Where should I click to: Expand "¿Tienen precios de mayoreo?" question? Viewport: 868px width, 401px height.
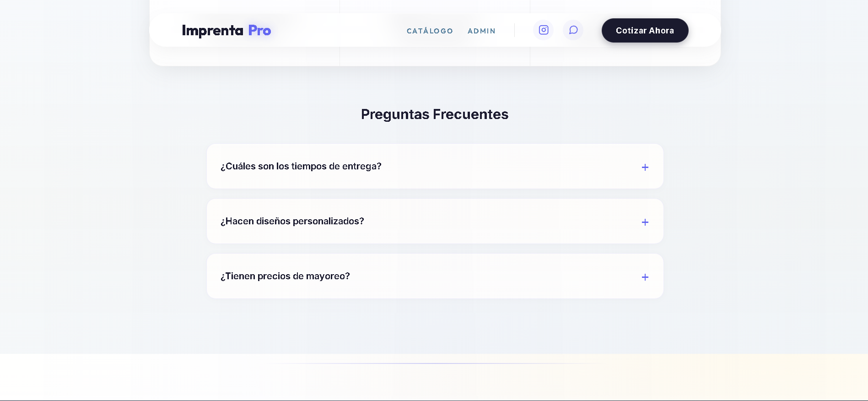[285, 276]
